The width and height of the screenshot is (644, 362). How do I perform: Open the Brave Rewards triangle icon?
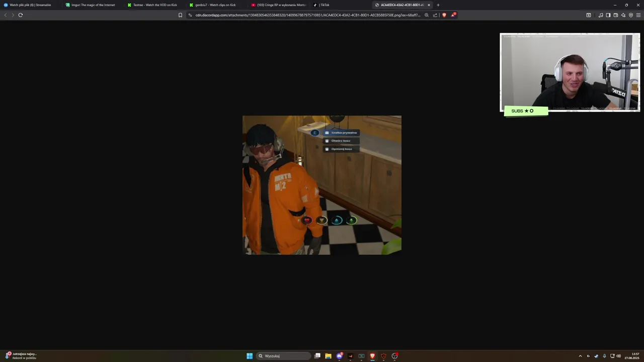pyautogui.click(x=453, y=15)
